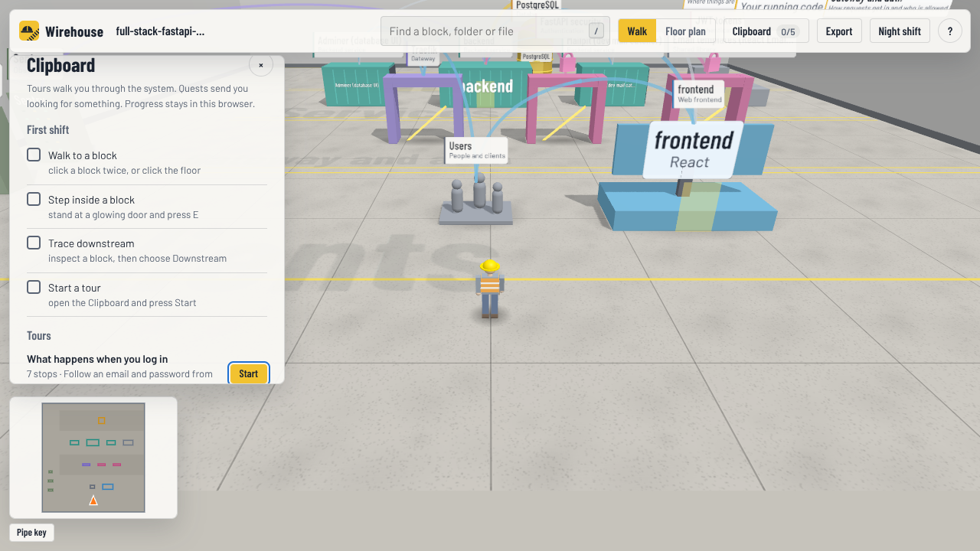Open the Pipe key legend
This screenshot has height=551, width=980.
(31, 533)
